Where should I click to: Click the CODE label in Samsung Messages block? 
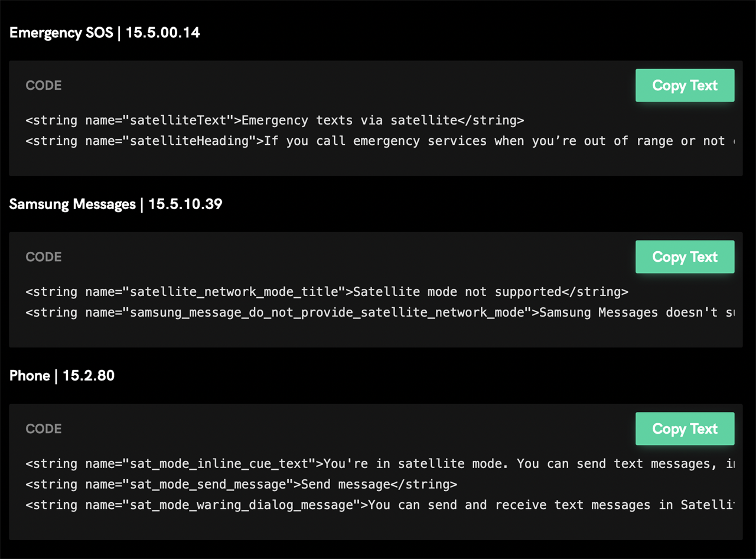pyautogui.click(x=44, y=257)
